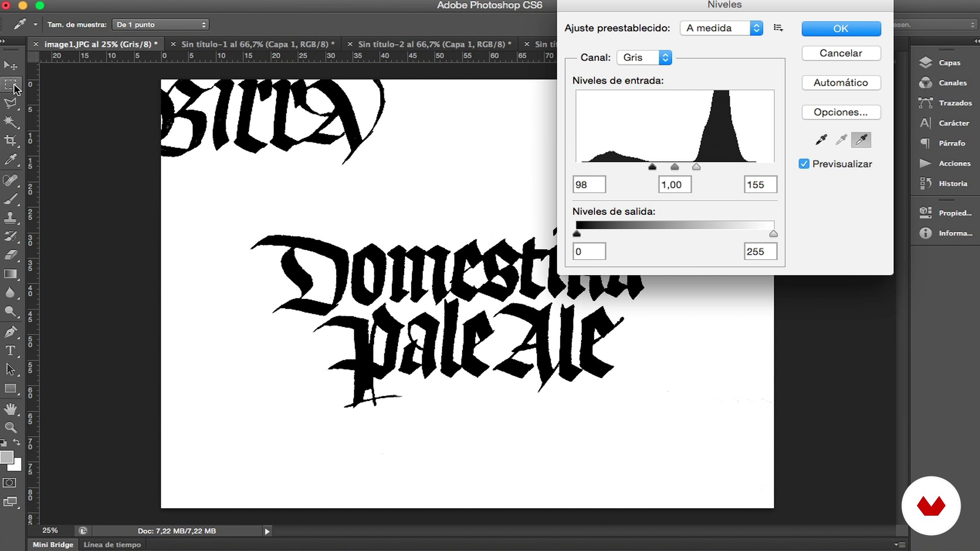This screenshot has width=980, height=551.
Task: Click the Opciones... button
Action: [841, 112]
